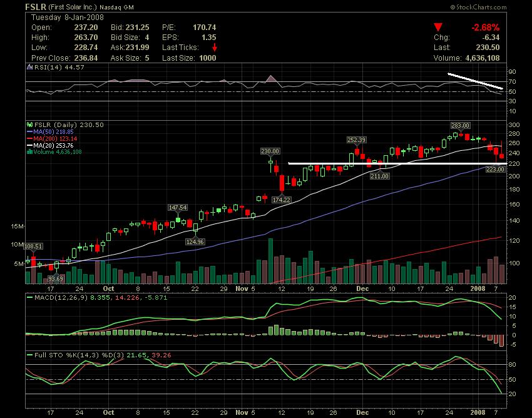Click the percent change -2.68%

(485, 28)
